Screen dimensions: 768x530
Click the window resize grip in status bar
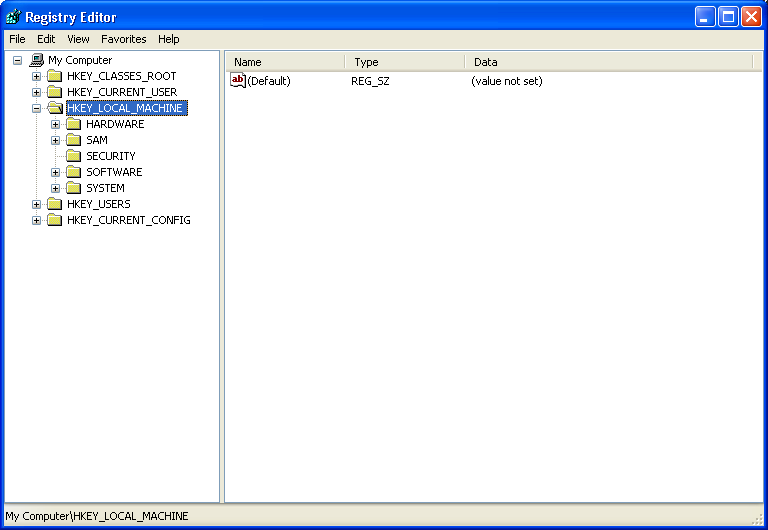tap(759, 518)
